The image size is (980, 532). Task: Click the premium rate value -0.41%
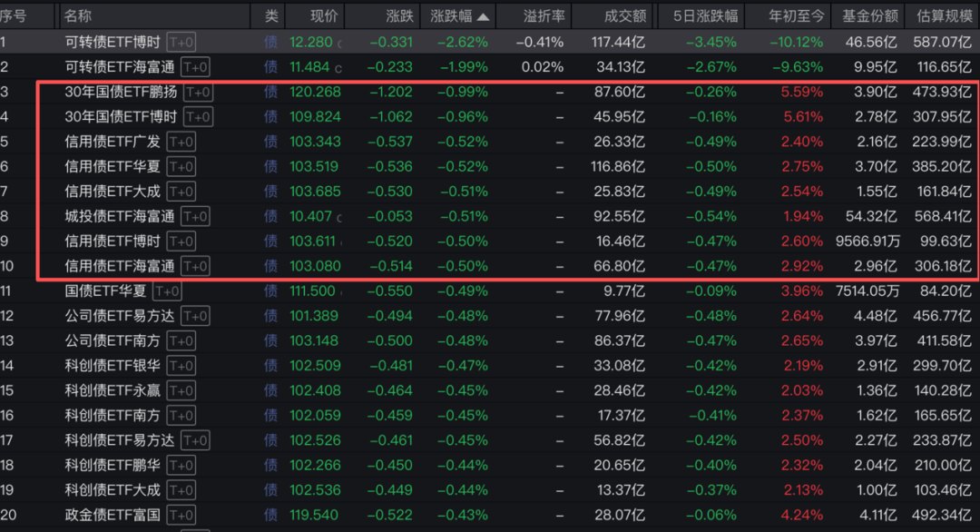point(540,42)
